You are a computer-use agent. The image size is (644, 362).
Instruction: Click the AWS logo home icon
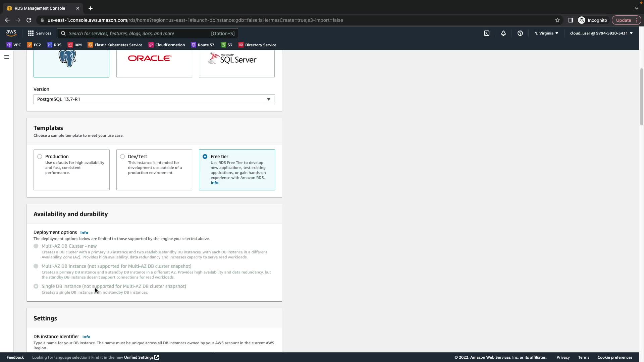pos(11,33)
